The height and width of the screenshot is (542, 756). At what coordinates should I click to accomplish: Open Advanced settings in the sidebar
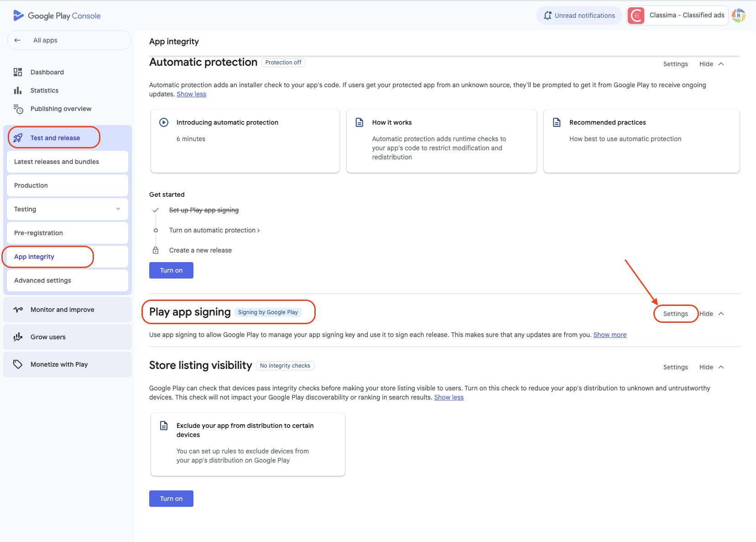pos(68,280)
